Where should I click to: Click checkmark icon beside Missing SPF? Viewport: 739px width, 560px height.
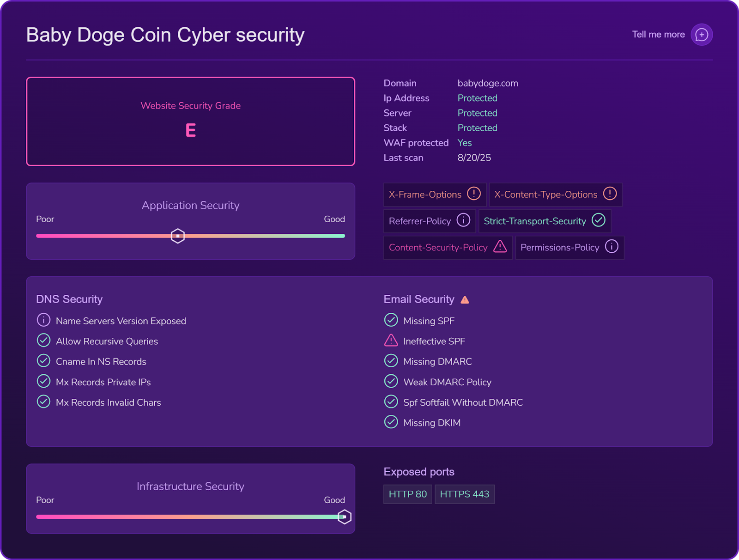(x=391, y=320)
